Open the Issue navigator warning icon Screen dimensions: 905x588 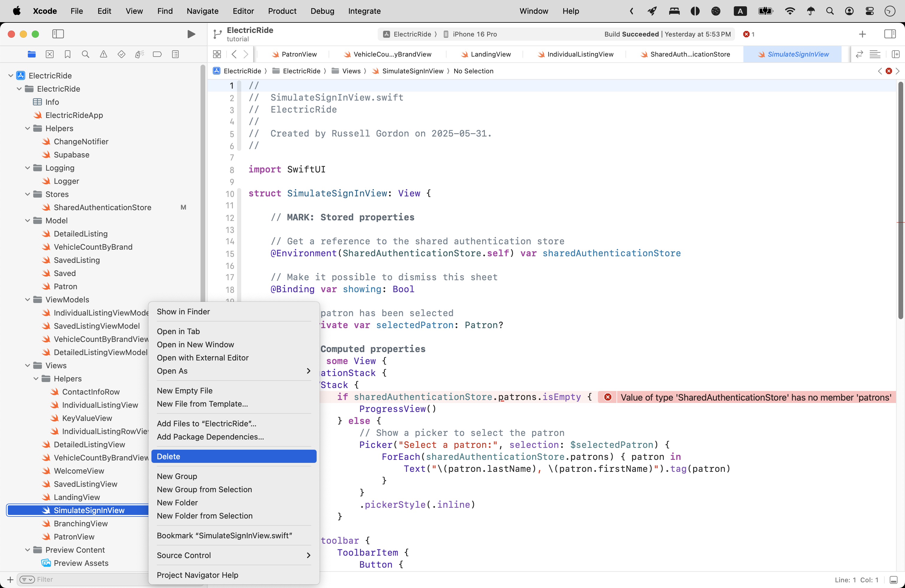pos(104,54)
